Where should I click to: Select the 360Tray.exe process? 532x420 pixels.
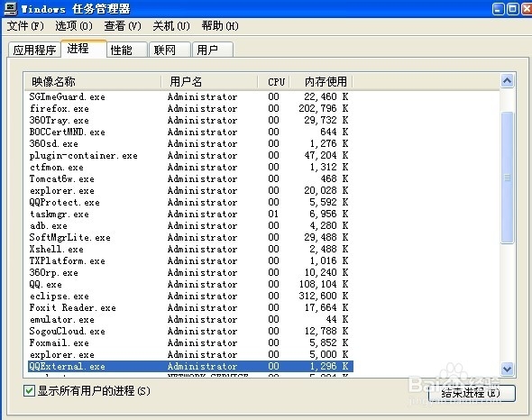[x=189, y=121]
